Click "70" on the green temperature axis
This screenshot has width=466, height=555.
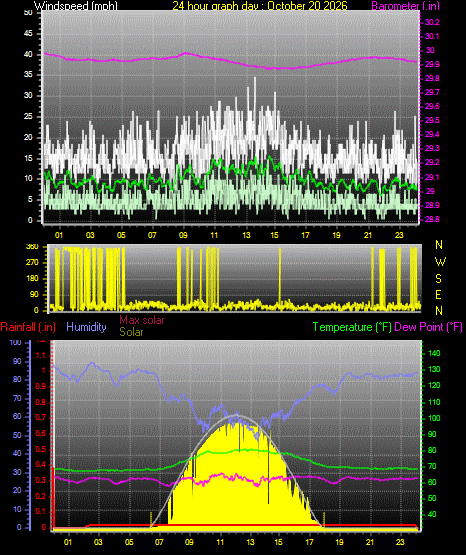coord(432,467)
